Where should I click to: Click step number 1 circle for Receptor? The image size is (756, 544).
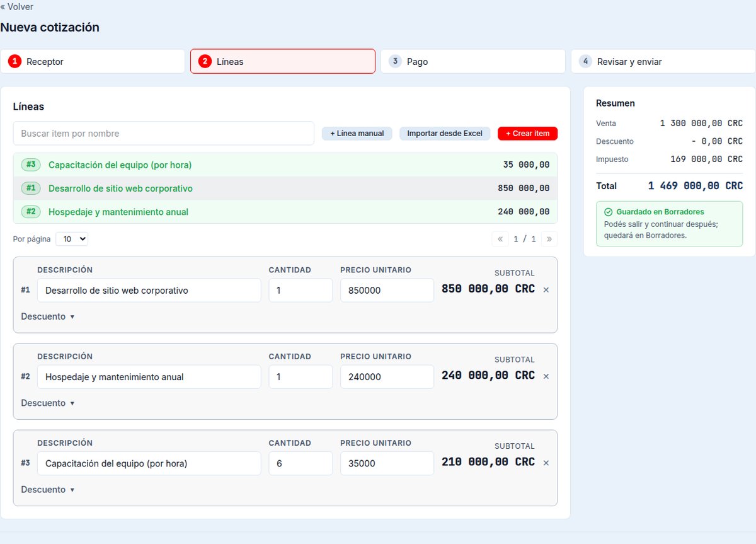[15, 61]
